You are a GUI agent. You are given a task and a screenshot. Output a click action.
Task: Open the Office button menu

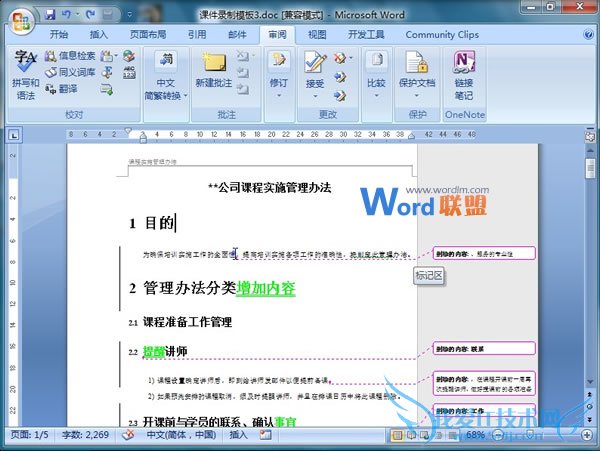click(21, 21)
